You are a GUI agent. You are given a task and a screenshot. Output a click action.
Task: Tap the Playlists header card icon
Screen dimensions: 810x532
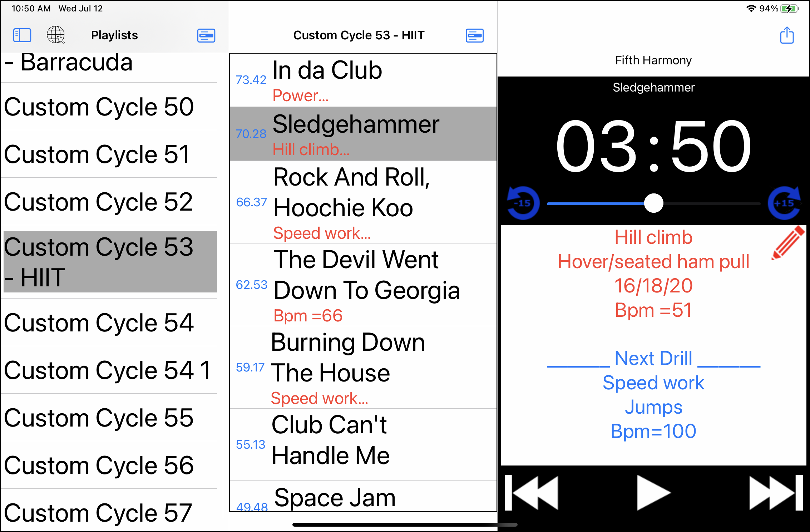[206, 35]
